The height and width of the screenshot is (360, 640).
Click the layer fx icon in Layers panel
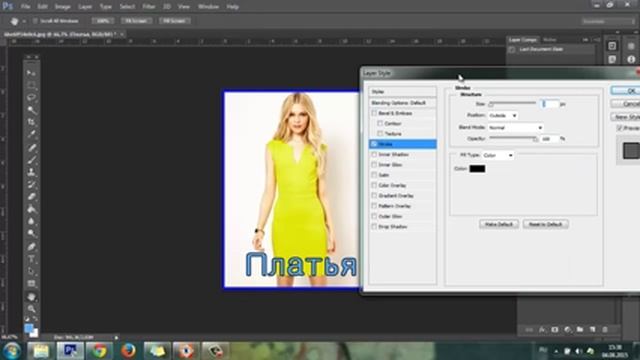(542, 329)
